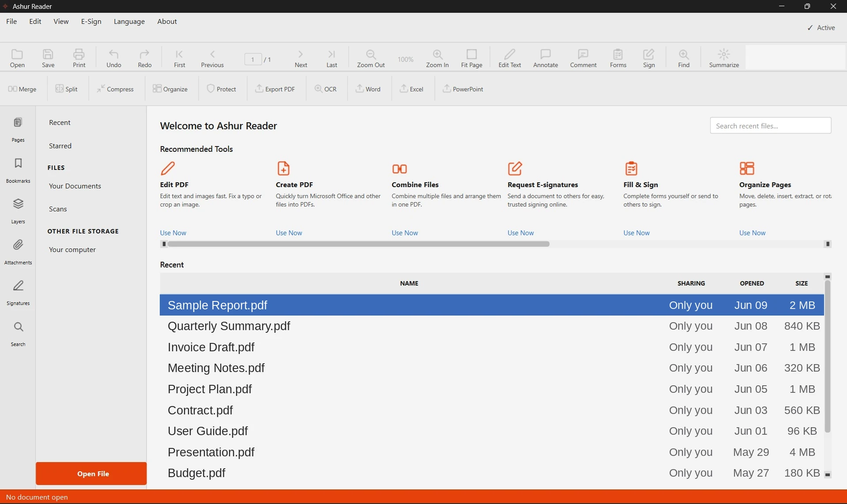Viewport: 847px width, 504px height.
Task: Click Use Now under Edit PDF
Action: 173,233
